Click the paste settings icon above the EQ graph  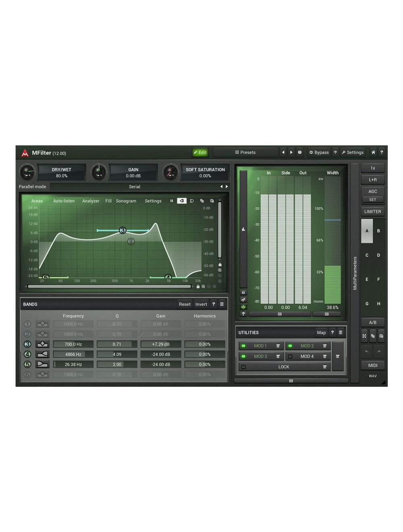[x=213, y=201]
